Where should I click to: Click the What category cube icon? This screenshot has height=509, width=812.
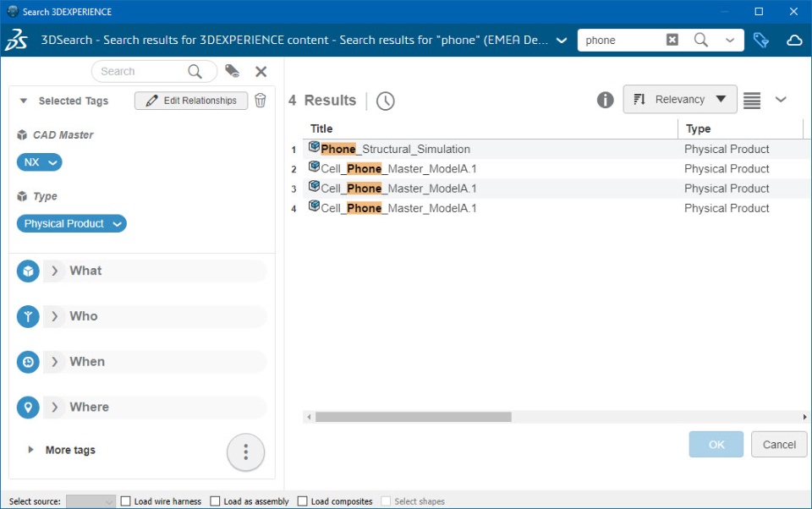[28, 271]
